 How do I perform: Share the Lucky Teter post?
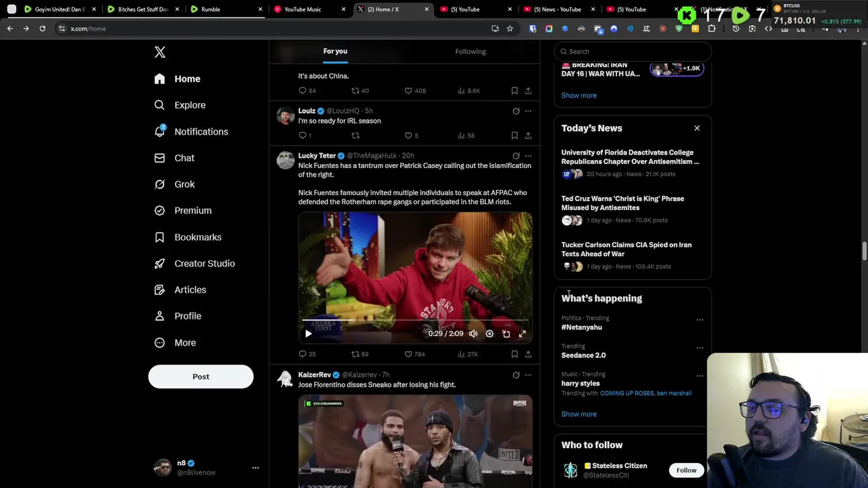[x=528, y=354]
